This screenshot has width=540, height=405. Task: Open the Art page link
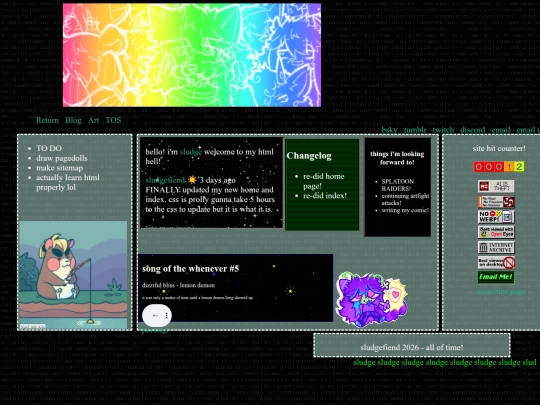click(x=93, y=120)
